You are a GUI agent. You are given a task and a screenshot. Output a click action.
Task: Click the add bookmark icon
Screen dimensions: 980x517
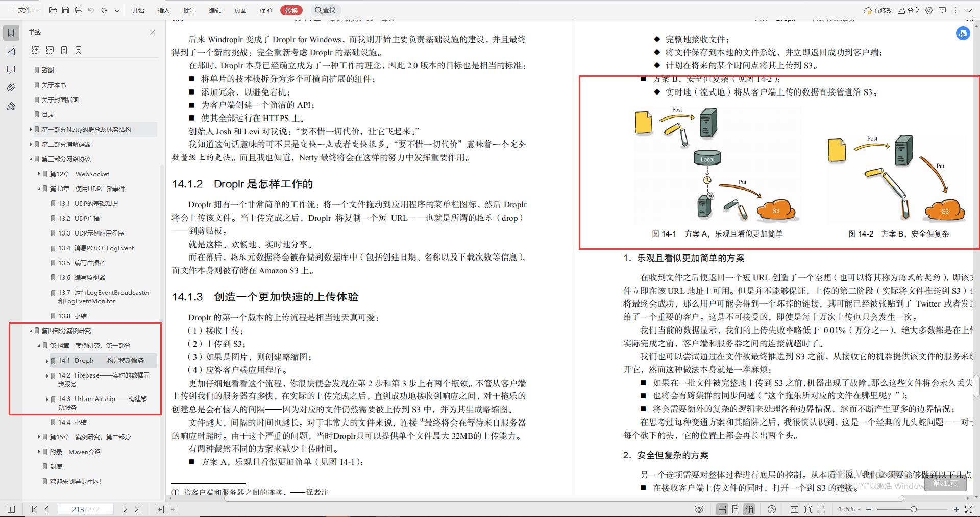pyautogui.click(x=64, y=50)
